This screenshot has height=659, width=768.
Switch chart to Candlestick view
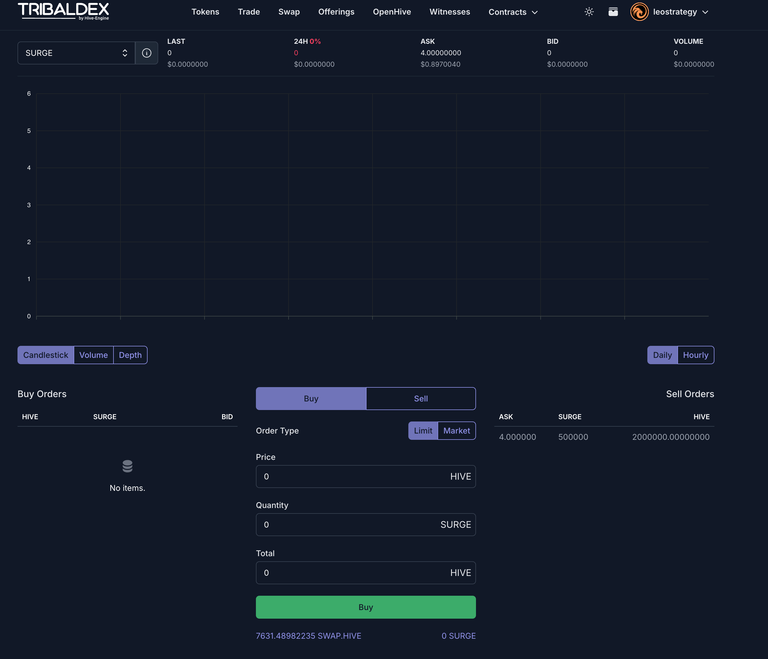46,355
